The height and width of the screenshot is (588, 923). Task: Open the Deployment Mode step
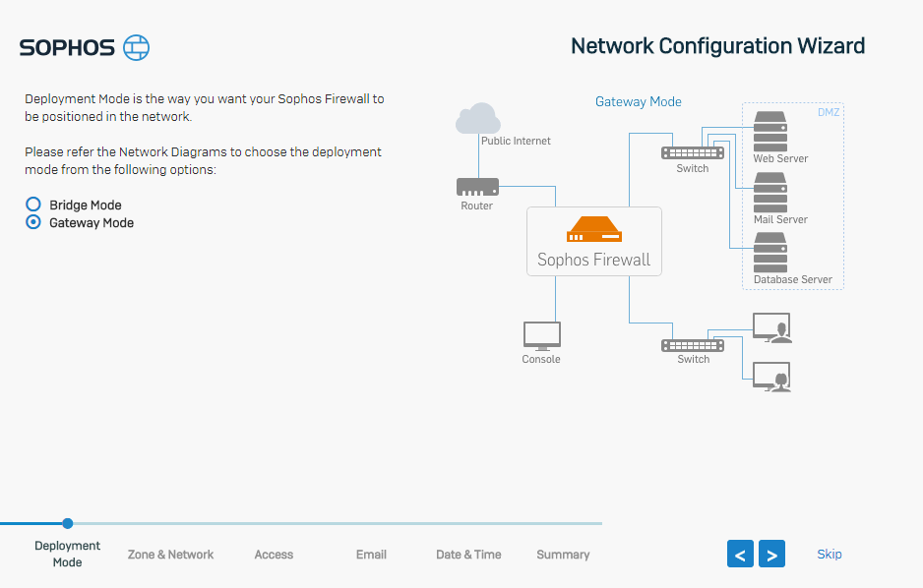coord(67,554)
